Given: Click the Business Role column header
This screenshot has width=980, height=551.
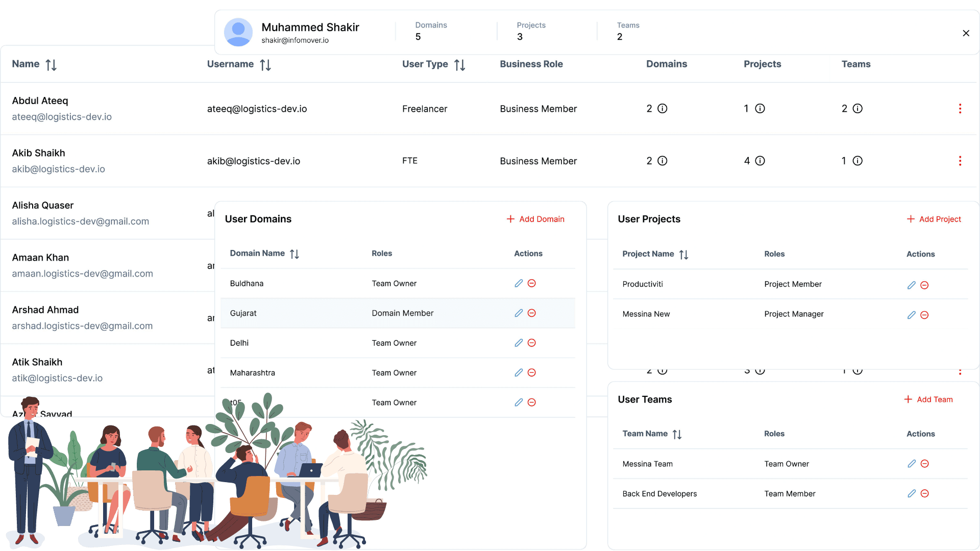Looking at the screenshot, I should [531, 64].
